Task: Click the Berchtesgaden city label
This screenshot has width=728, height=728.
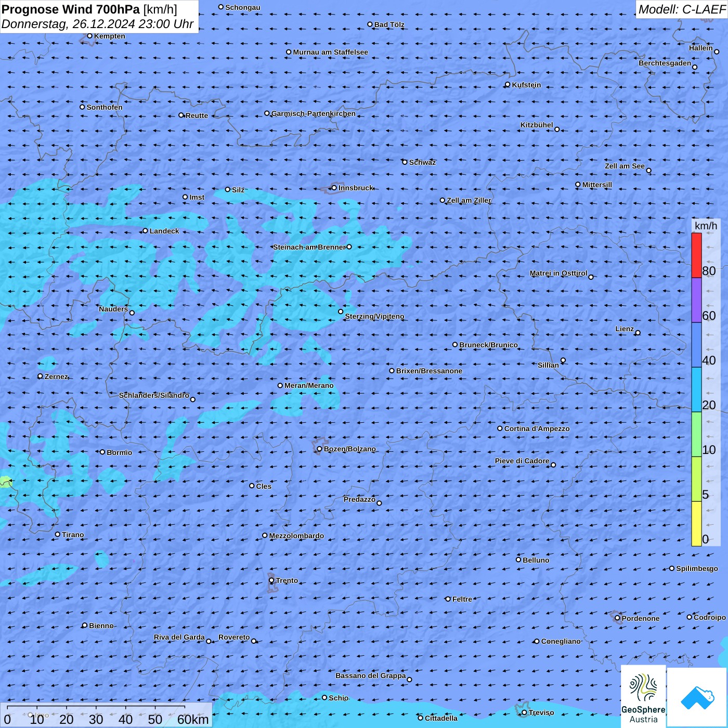Action: coord(665,63)
